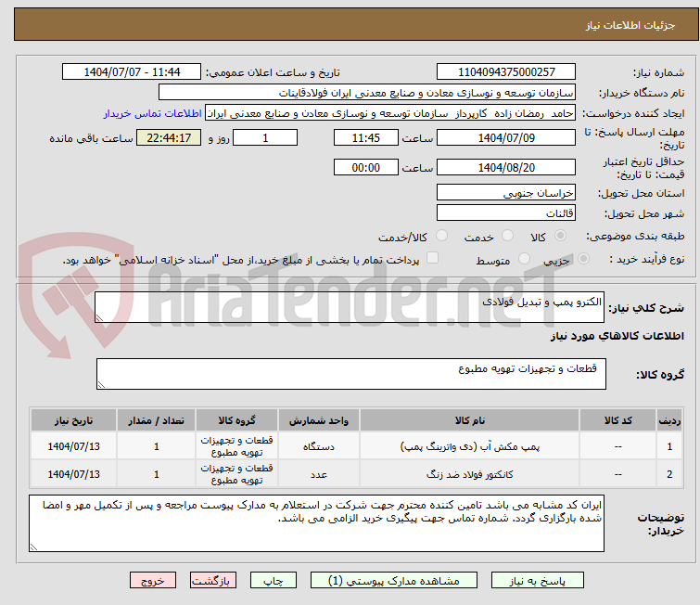Screen dimensions: 700x605
Task: Click the need date of the کانکتور row
Action: pos(73,474)
